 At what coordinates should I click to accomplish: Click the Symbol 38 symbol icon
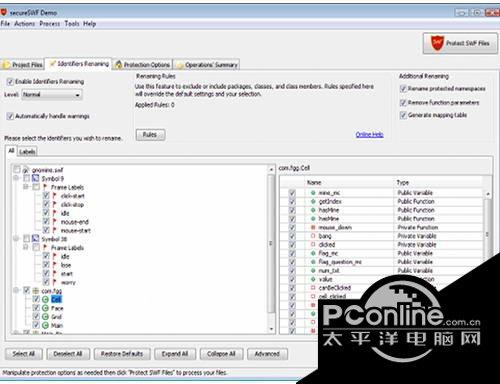(36, 239)
